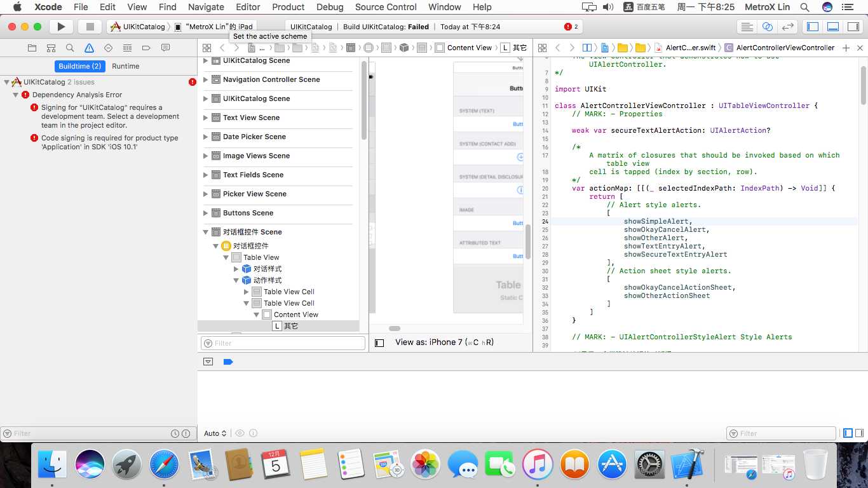
Task: Open the Navigate menu
Action: [206, 7]
